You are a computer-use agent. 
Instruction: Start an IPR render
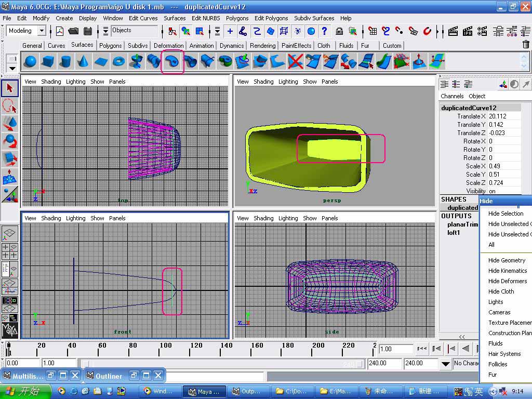(x=468, y=32)
